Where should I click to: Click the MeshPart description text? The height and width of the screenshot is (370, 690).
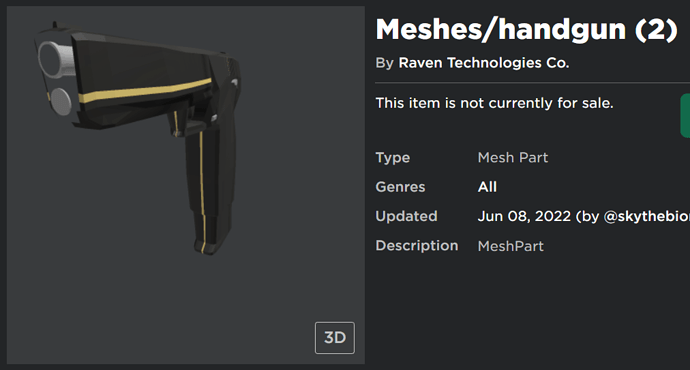(510, 246)
